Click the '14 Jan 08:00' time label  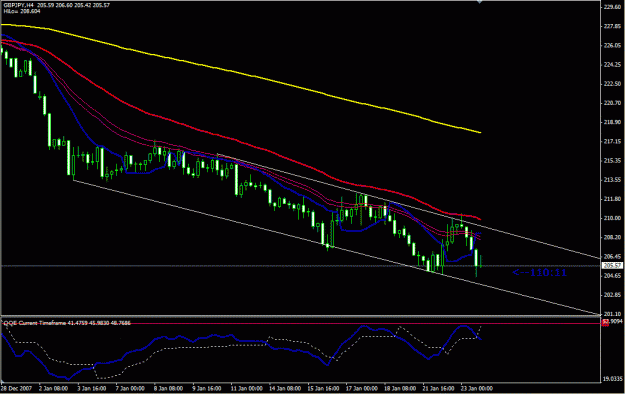[x=285, y=388]
